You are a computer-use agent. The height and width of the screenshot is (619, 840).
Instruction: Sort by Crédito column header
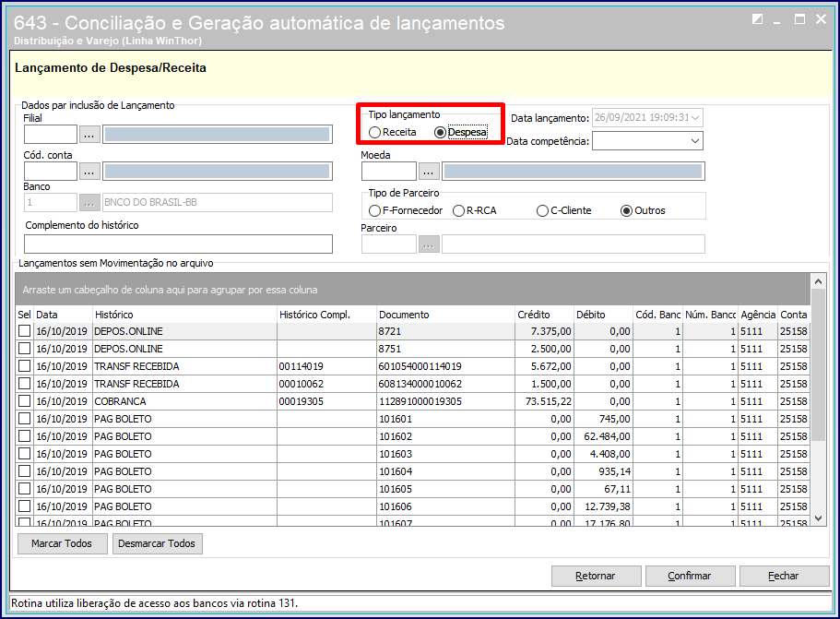coord(544,315)
